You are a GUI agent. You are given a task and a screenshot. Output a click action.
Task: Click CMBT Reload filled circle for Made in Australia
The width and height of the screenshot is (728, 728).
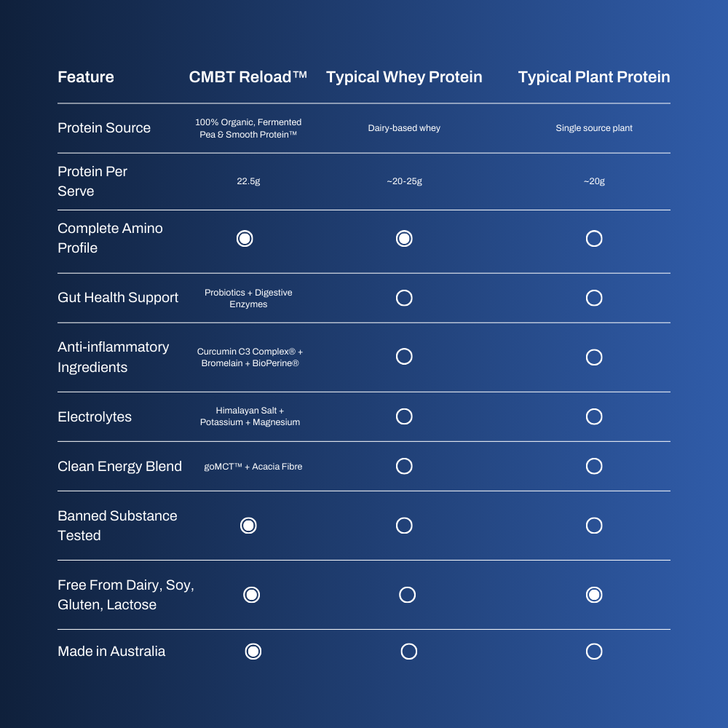click(x=253, y=652)
